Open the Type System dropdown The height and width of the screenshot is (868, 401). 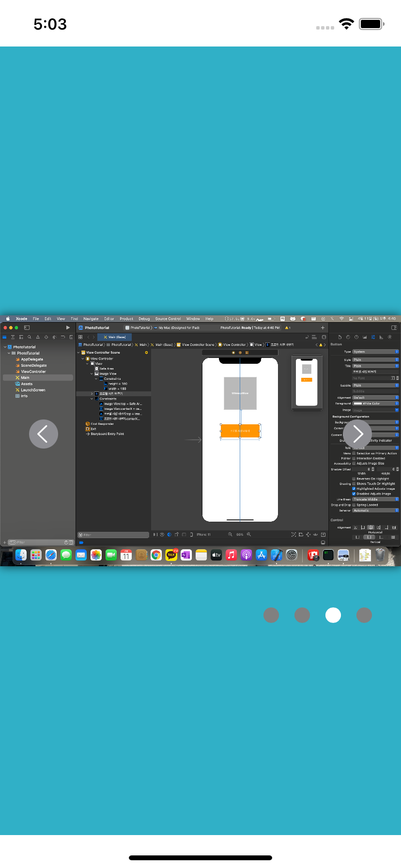tap(376, 352)
